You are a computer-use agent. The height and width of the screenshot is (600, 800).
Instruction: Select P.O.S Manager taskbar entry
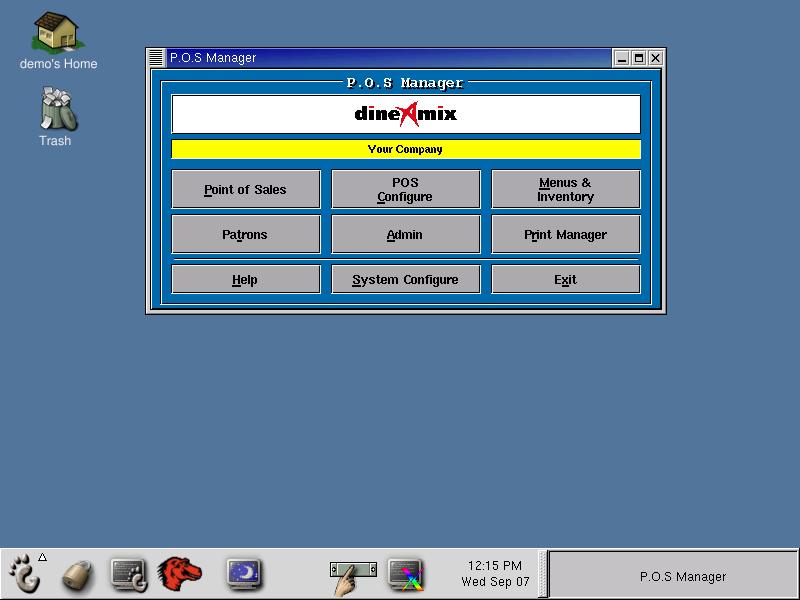(673, 574)
